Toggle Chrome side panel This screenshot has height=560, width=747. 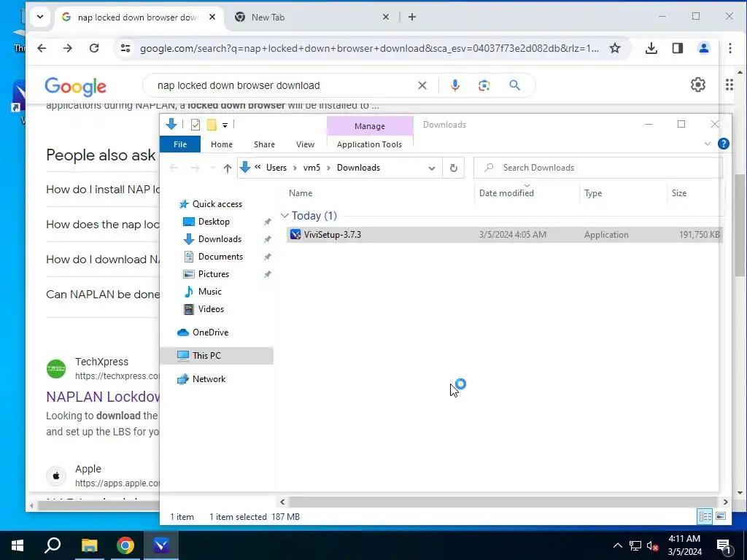(678, 48)
